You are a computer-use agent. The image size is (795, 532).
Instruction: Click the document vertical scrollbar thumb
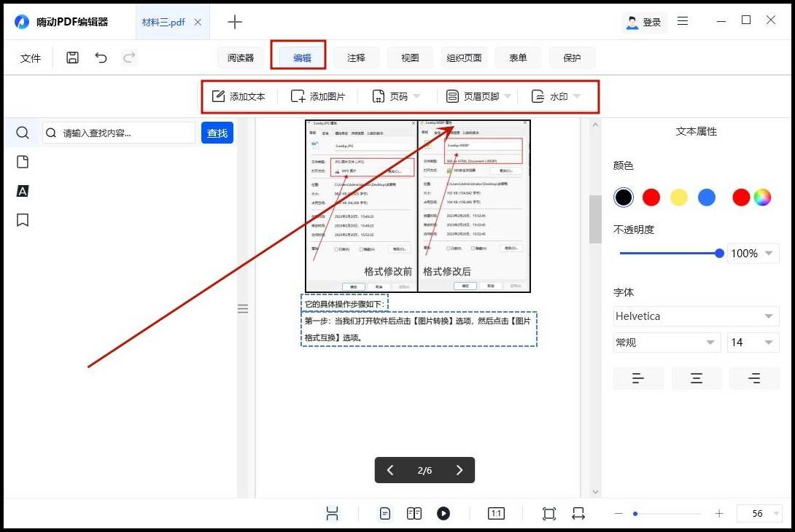click(595, 219)
